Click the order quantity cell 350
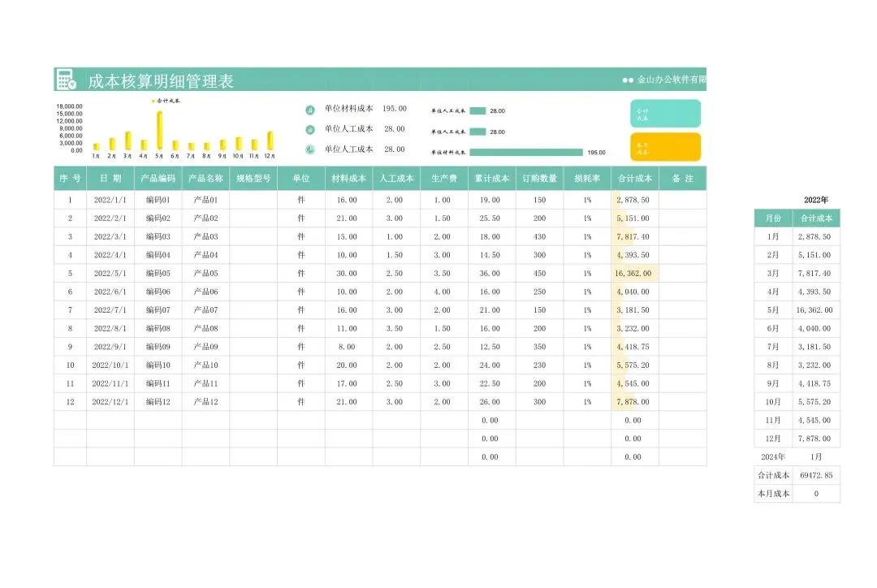This screenshot has height=588, width=877. point(540,347)
